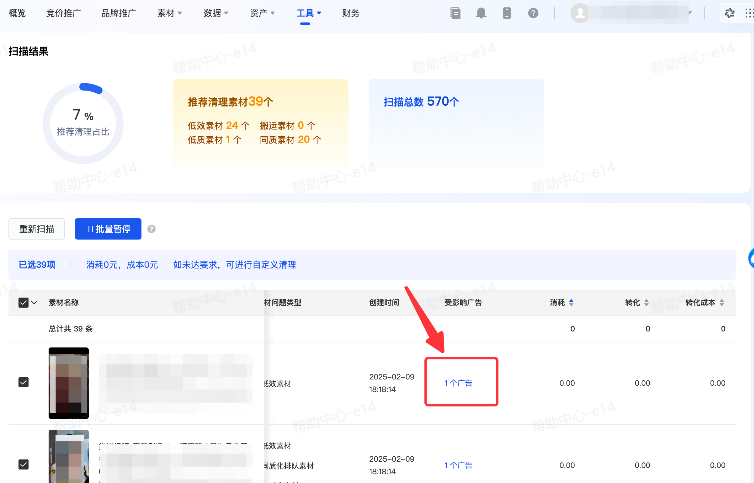Open the help question mark in top bar

click(533, 13)
